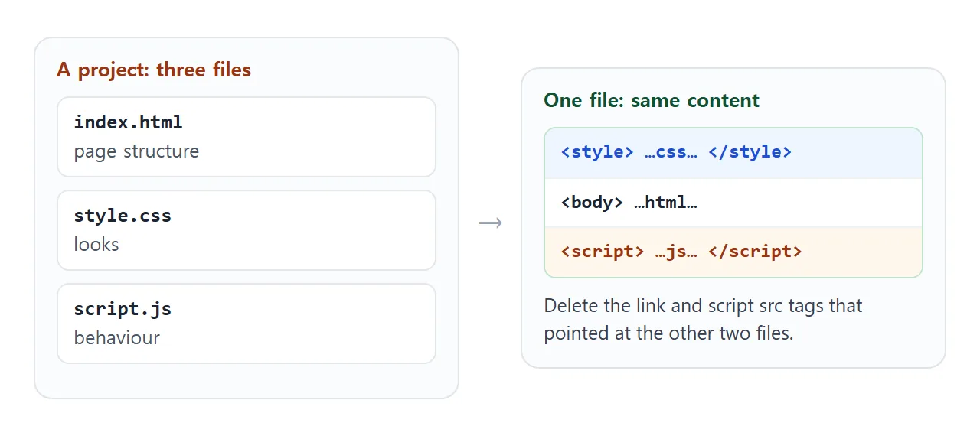
Task: Select the index.html file name
Action: point(128,122)
